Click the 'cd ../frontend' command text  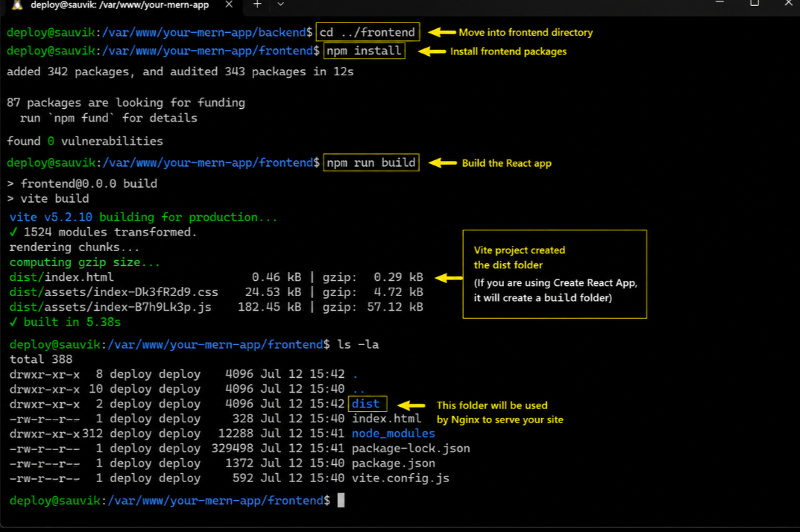click(368, 32)
